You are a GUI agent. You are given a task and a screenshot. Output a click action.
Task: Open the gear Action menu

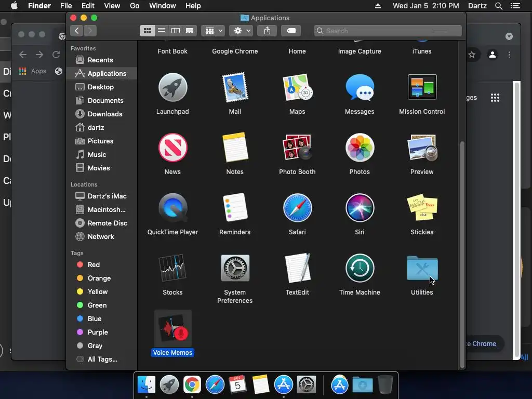[241, 31]
